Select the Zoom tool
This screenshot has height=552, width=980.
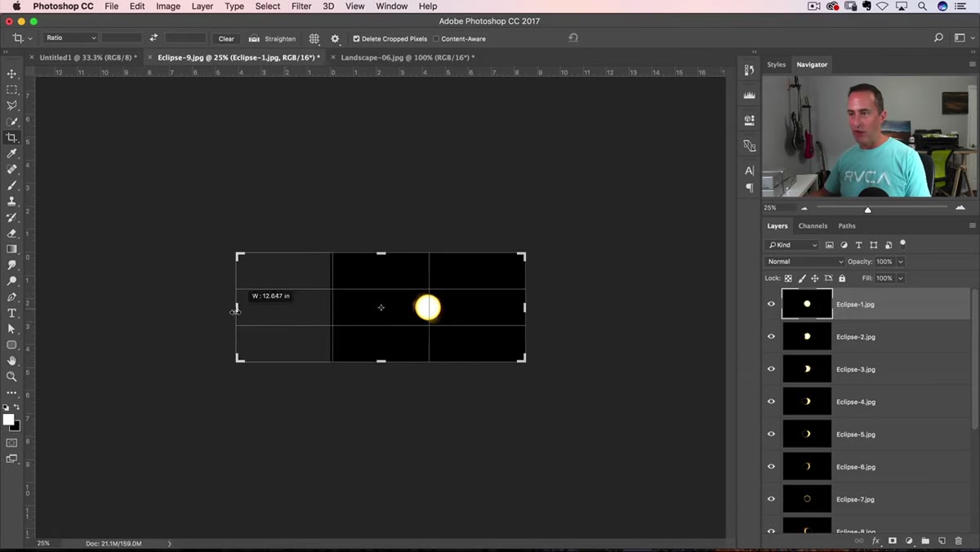11,376
